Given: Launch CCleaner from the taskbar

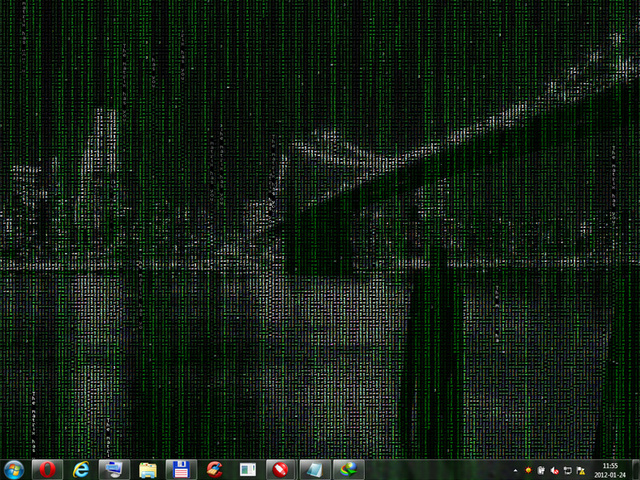Looking at the screenshot, I should 215,469.
